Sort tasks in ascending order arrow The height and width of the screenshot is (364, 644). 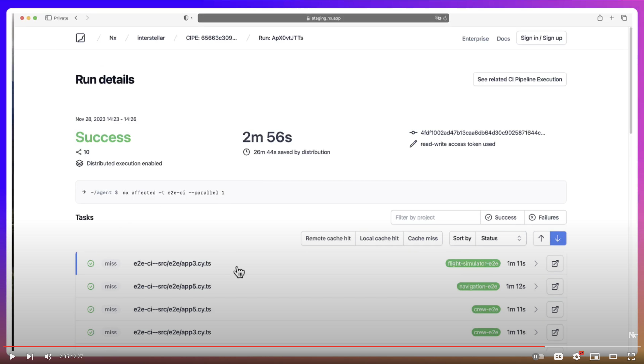[x=541, y=238]
